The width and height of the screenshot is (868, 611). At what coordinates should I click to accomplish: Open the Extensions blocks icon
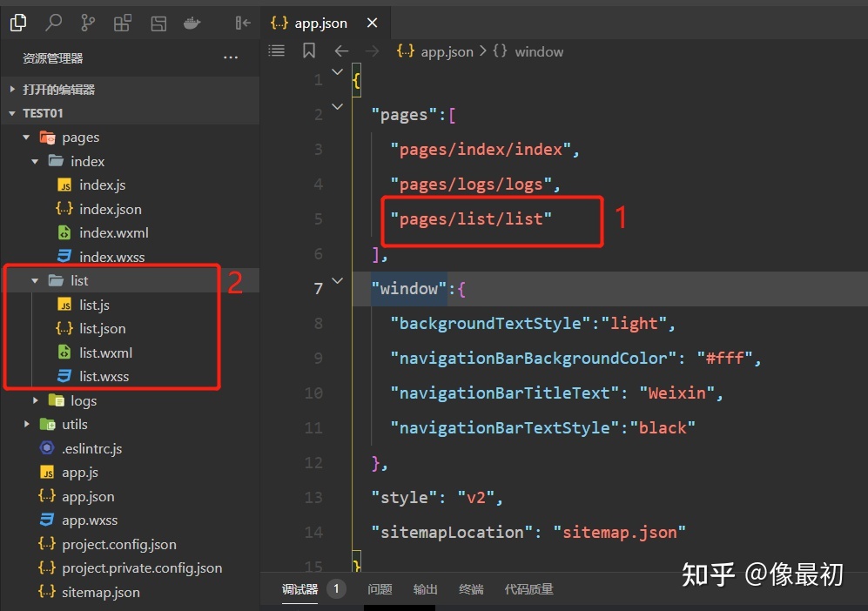(x=123, y=23)
